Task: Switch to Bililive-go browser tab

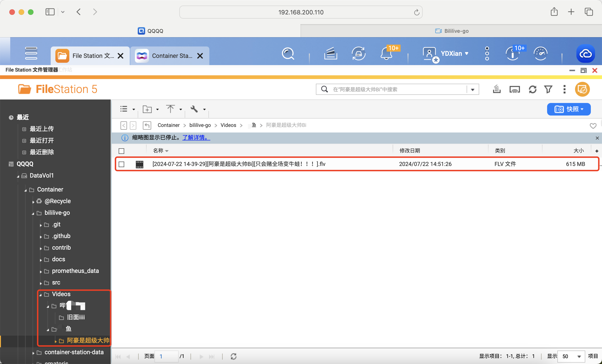Action: (451, 31)
